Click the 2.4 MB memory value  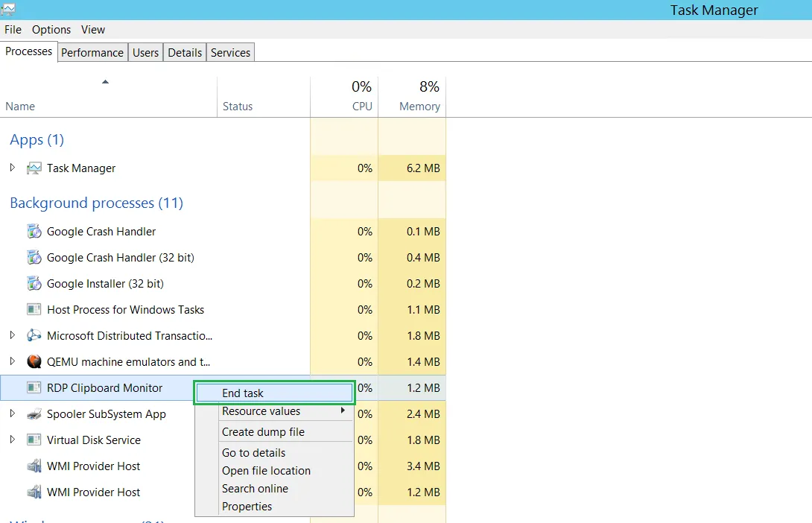click(x=423, y=413)
